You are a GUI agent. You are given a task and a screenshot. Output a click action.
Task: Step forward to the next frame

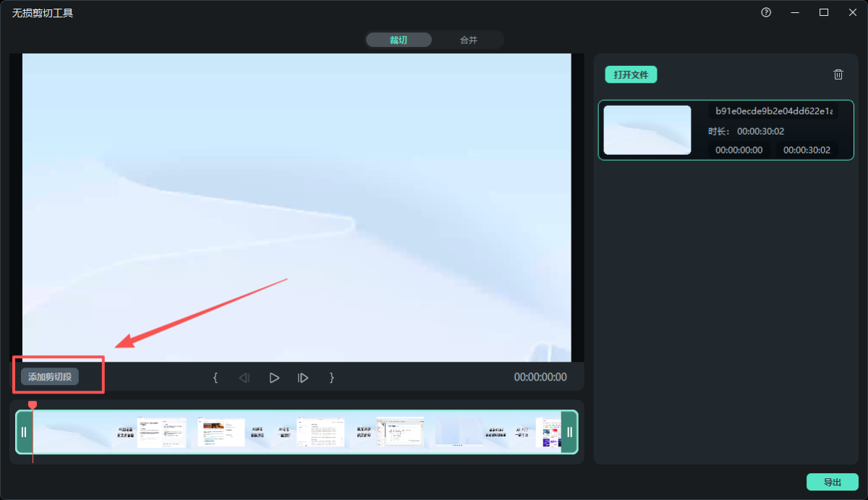pyautogui.click(x=303, y=378)
